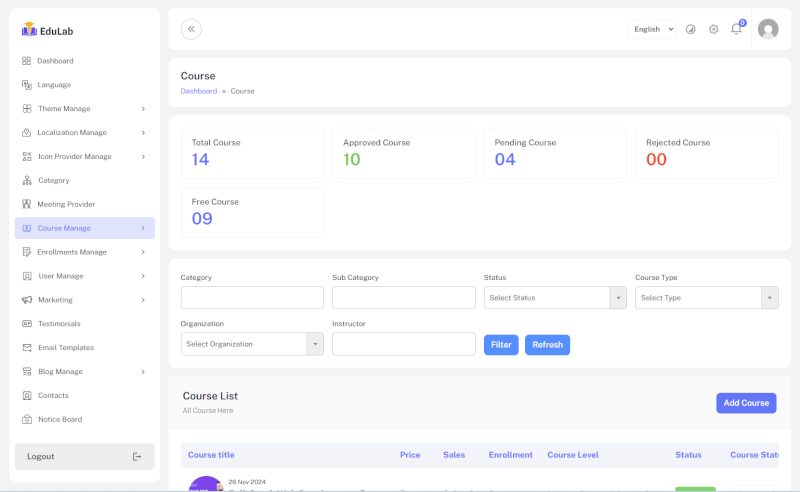
Task: Click the Marketing megaphone icon
Action: coord(27,300)
